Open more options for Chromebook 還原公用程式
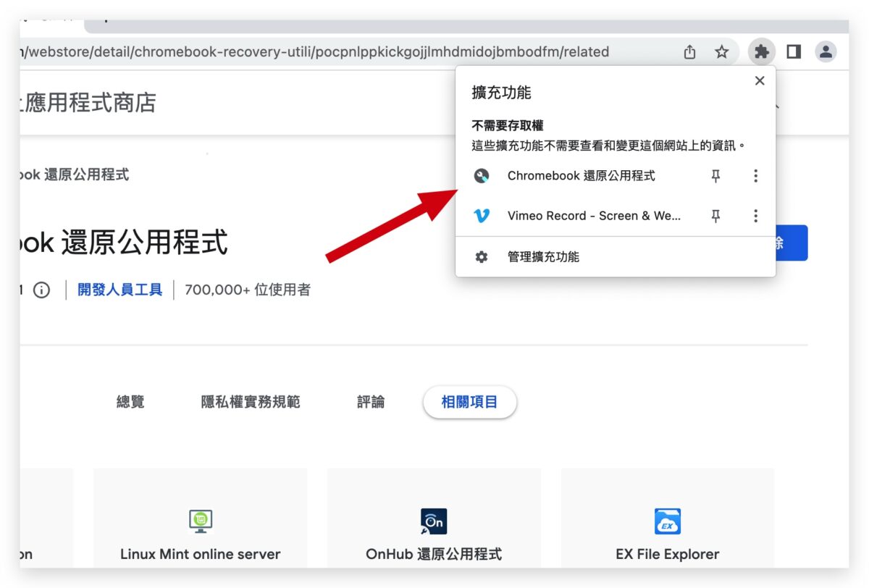Screen dimensions: 869x588 point(755,176)
